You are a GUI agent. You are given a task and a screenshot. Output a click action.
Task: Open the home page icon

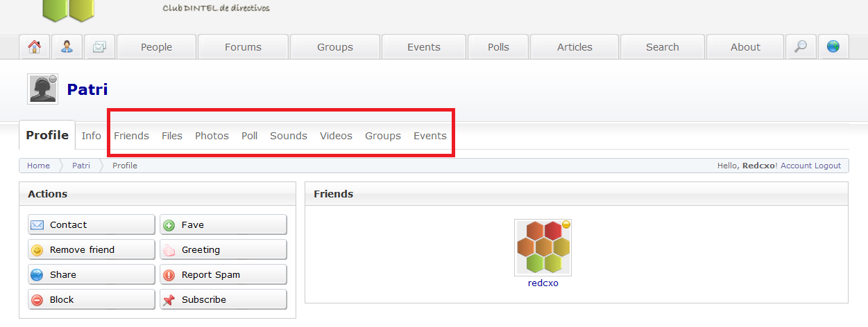(x=34, y=47)
